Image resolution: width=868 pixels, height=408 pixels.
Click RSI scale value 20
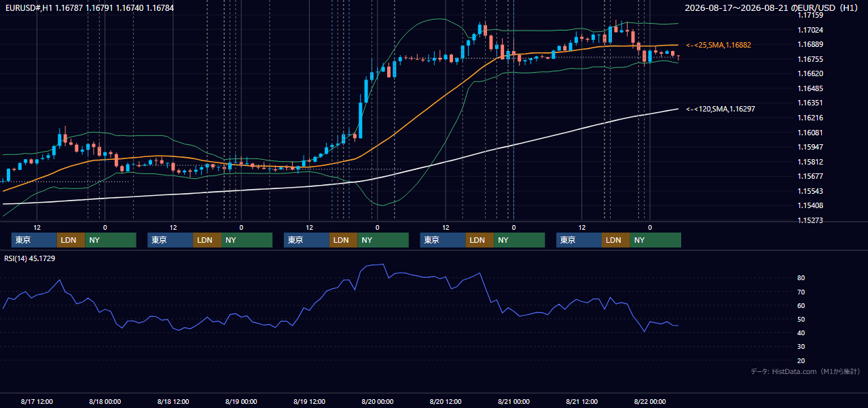[801, 360]
